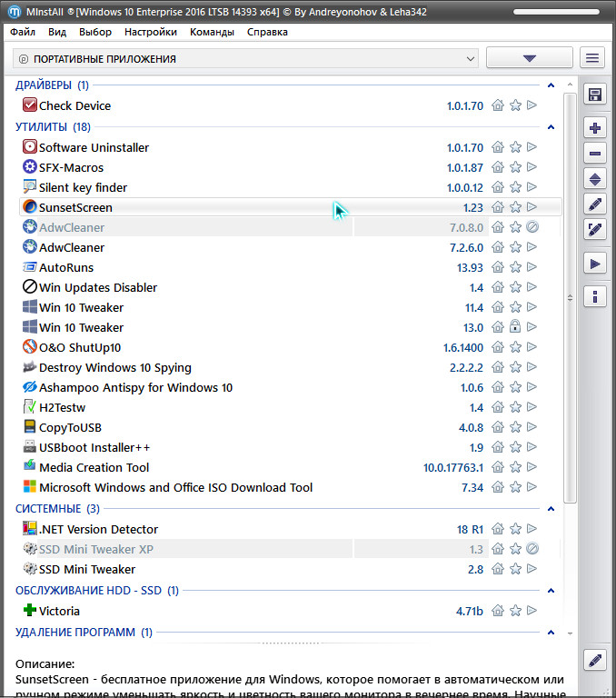Open the Справка menu
This screenshot has height=698, width=616.
coord(267,32)
